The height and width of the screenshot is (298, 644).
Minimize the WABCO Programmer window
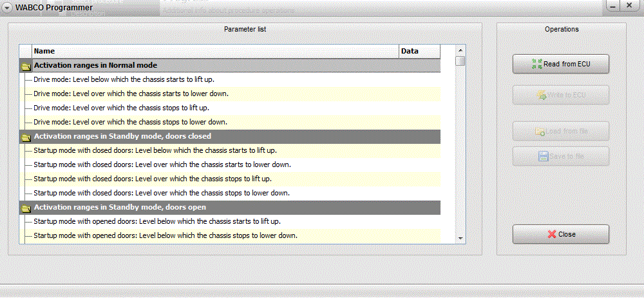point(614,6)
